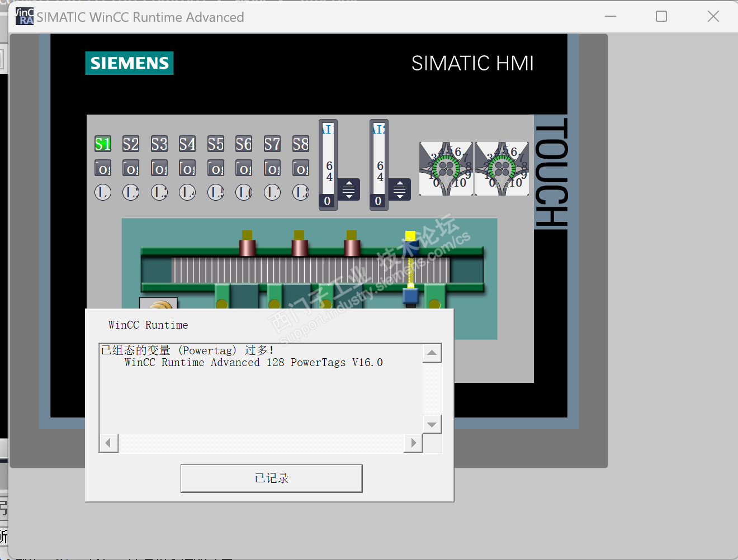This screenshot has width=738, height=560.
Task: Minimize the WinCC Runtime Advanced window
Action: (611, 16)
